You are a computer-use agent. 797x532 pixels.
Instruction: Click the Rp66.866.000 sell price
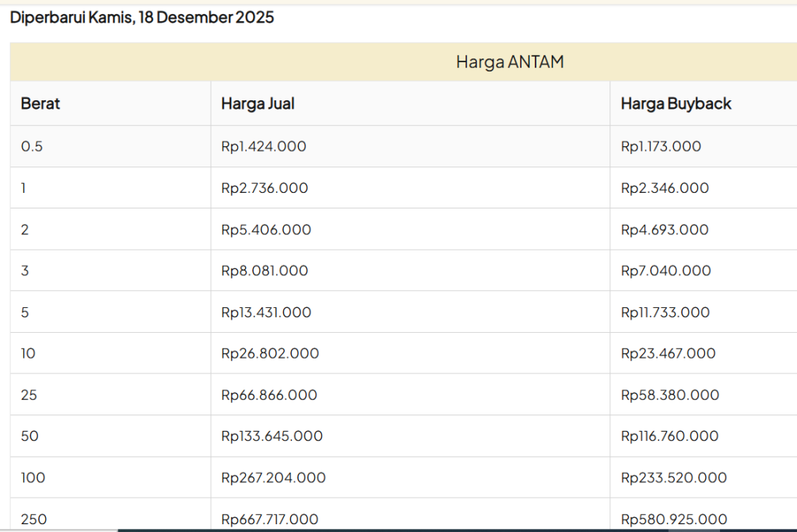(x=269, y=395)
